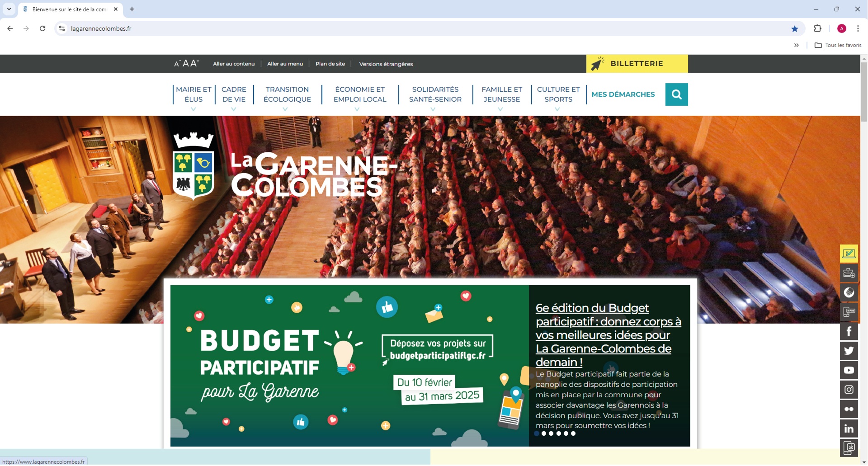Open the Plan de site link
Image resolution: width=868 pixels, height=466 pixels.
(330, 64)
